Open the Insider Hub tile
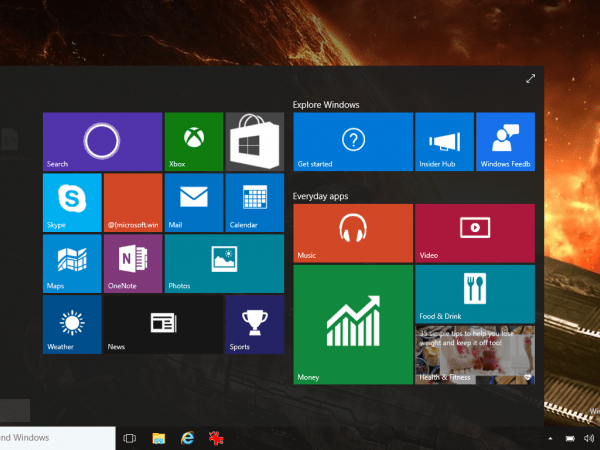600x450 pixels. pyautogui.click(x=445, y=142)
